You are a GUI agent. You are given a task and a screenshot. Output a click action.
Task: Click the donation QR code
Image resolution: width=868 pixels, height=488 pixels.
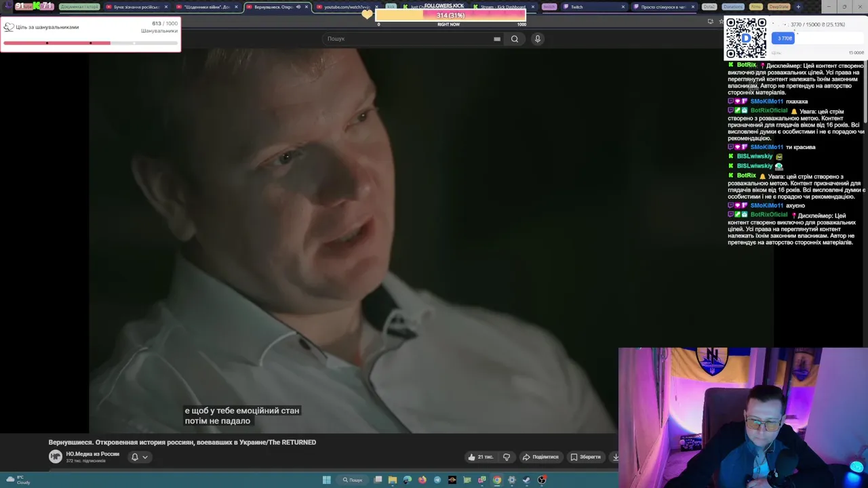(x=746, y=38)
